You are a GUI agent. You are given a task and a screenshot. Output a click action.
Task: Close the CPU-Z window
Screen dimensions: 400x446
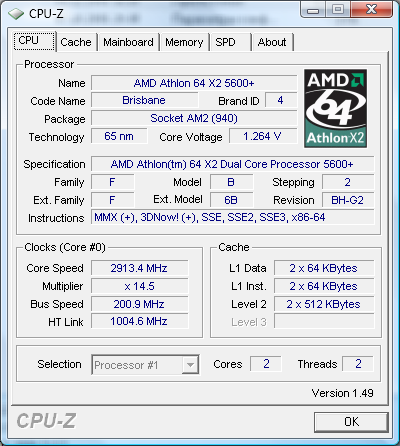[371, 9]
